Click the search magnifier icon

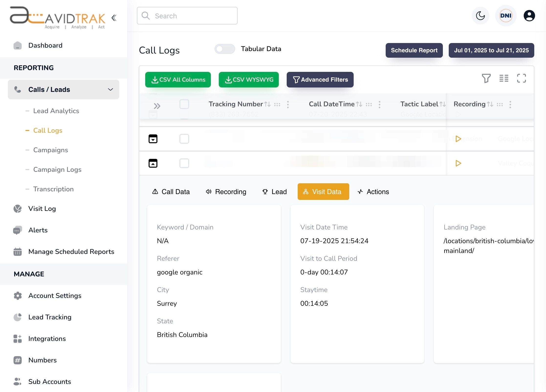146,16
